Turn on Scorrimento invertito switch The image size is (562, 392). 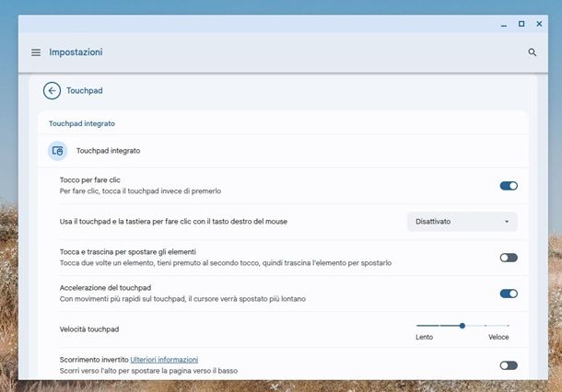[509, 365]
